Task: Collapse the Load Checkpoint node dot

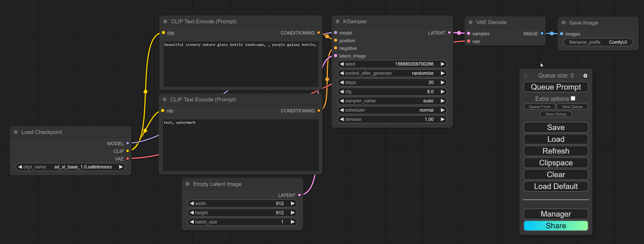Action: coord(16,132)
